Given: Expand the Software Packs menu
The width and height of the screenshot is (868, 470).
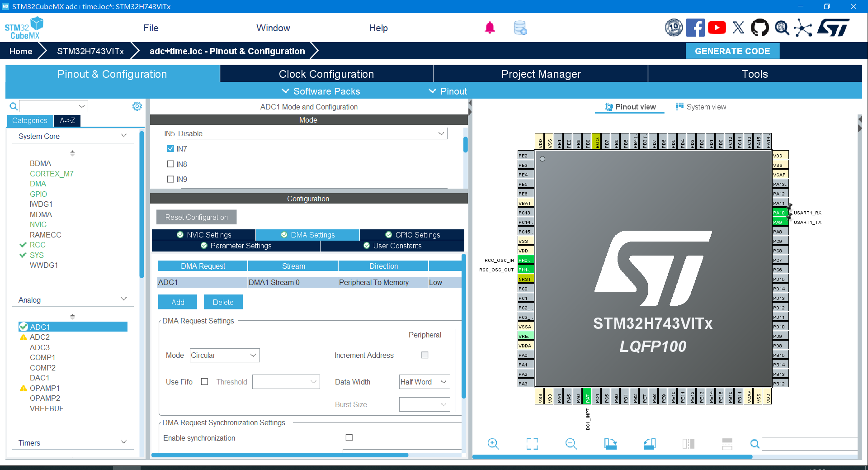Looking at the screenshot, I should (x=321, y=91).
